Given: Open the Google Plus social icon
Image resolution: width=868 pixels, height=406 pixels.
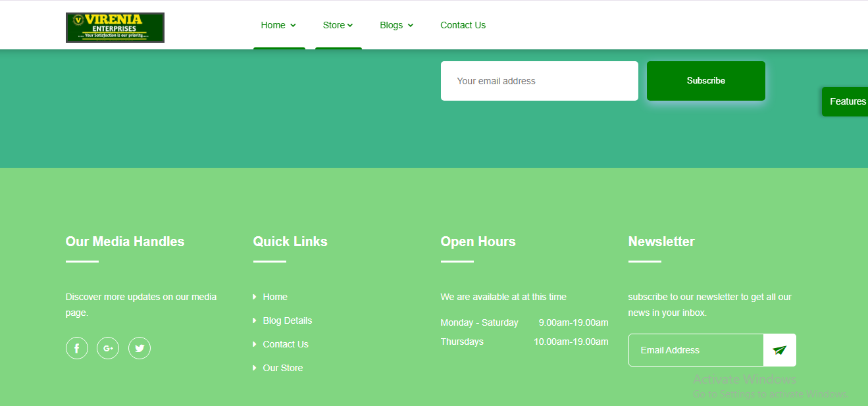Looking at the screenshot, I should coord(108,348).
